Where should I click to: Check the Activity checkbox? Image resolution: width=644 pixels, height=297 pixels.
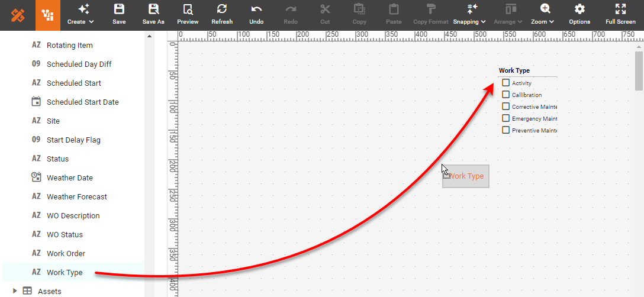505,83
